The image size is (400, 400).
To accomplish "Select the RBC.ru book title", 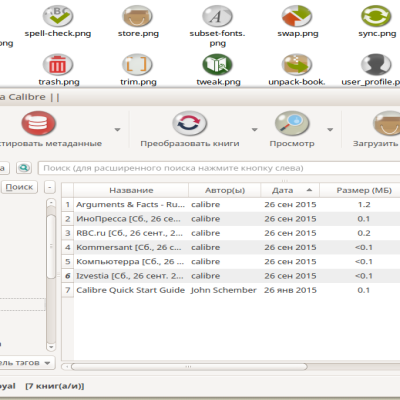I will 129,233.
